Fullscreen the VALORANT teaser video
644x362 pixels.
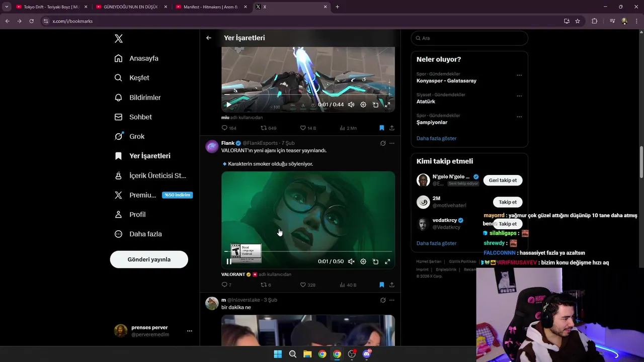tap(387, 261)
